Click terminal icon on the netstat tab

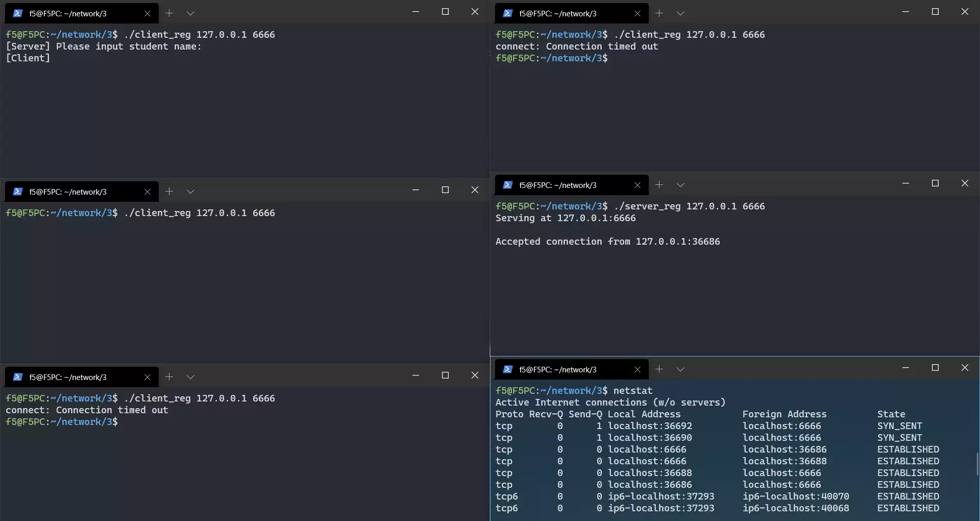(x=507, y=370)
